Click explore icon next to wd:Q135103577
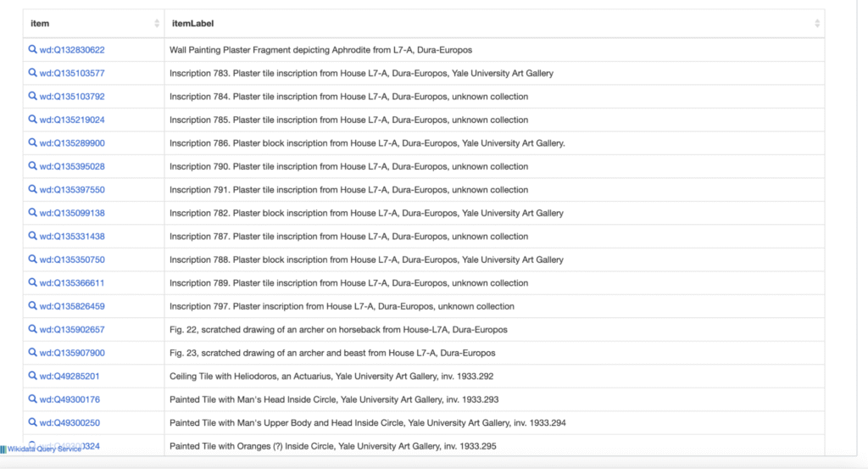 [x=33, y=73]
